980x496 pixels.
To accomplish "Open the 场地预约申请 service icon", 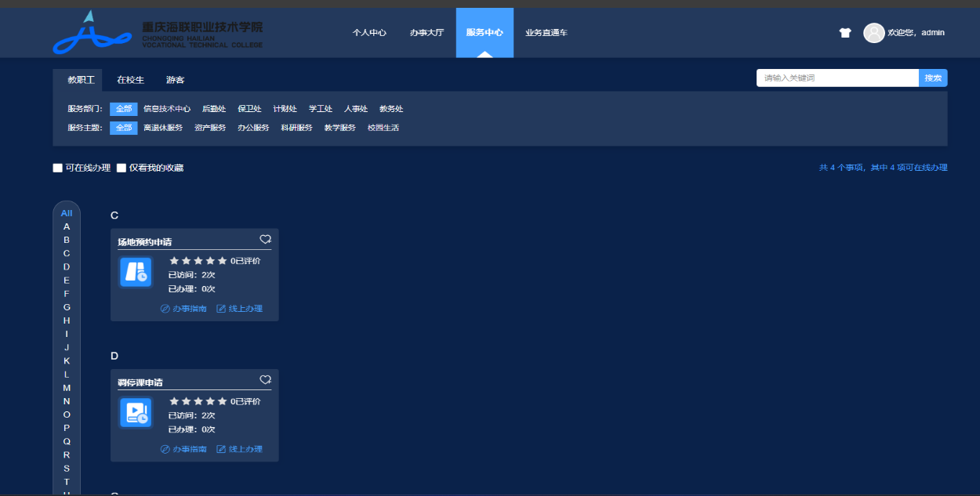I will 136,273.
